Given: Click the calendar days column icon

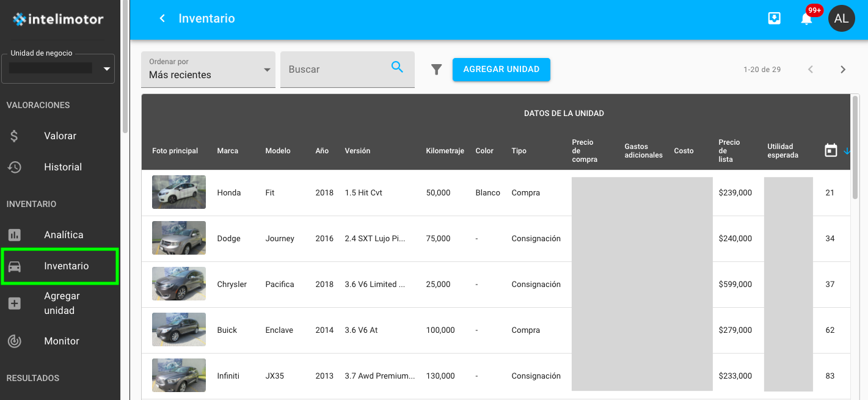Looking at the screenshot, I should (x=831, y=150).
